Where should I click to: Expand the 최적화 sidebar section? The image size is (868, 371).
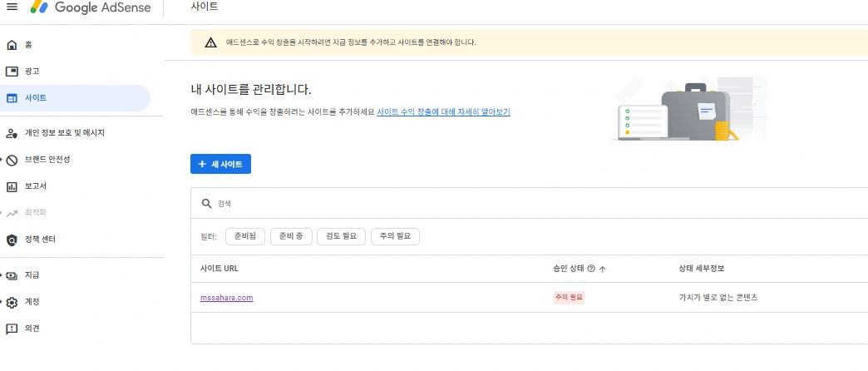(2, 213)
